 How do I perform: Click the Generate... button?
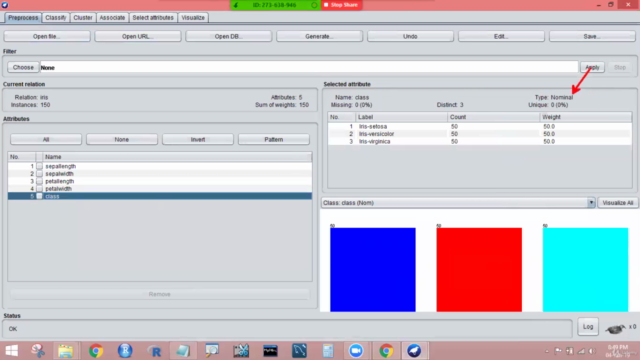pos(320,36)
